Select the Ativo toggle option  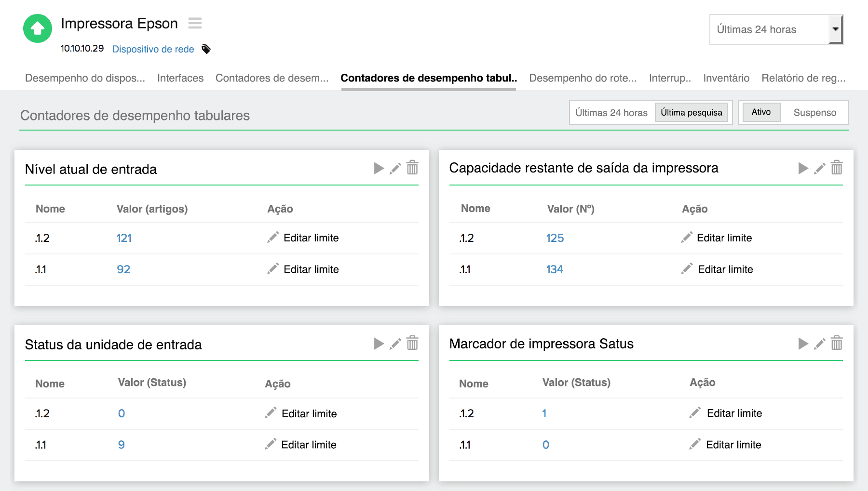pyautogui.click(x=761, y=112)
